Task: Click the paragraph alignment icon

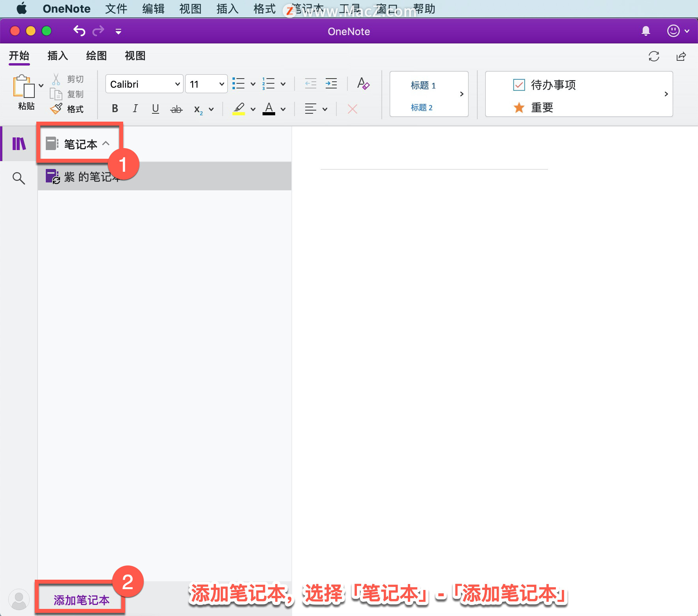Action: point(311,109)
